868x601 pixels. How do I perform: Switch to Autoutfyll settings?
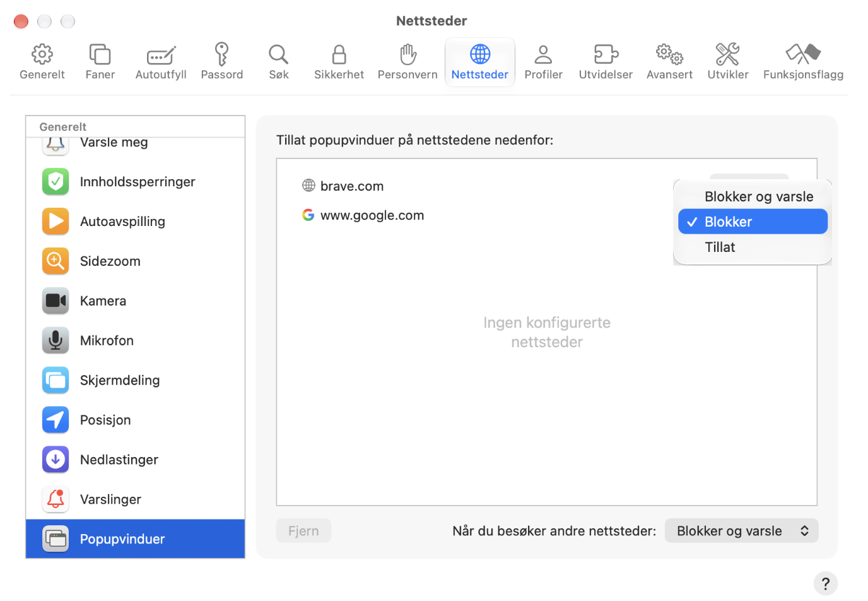click(x=161, y=62)
